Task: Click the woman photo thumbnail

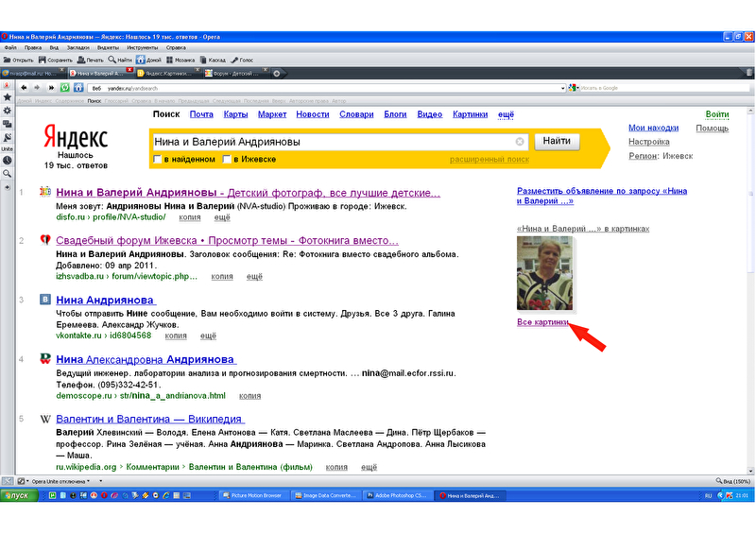Action: click(544, 274)
